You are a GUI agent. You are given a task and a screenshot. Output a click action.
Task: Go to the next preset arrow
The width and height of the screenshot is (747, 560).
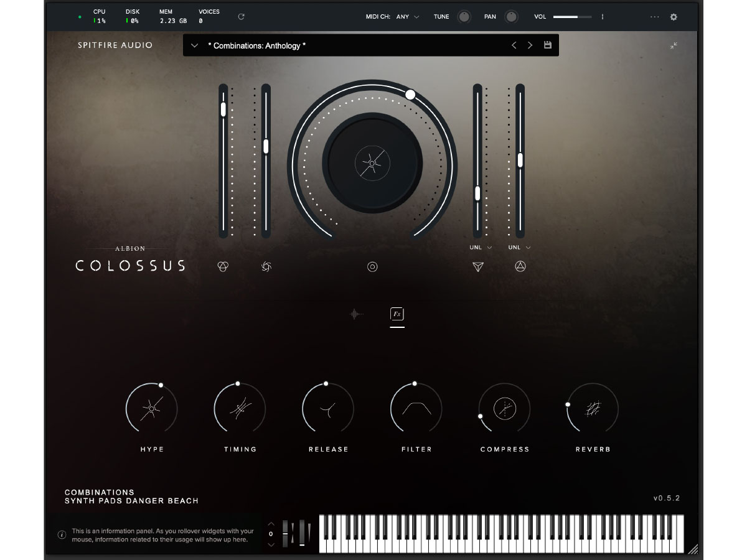[x=530, y=45]
